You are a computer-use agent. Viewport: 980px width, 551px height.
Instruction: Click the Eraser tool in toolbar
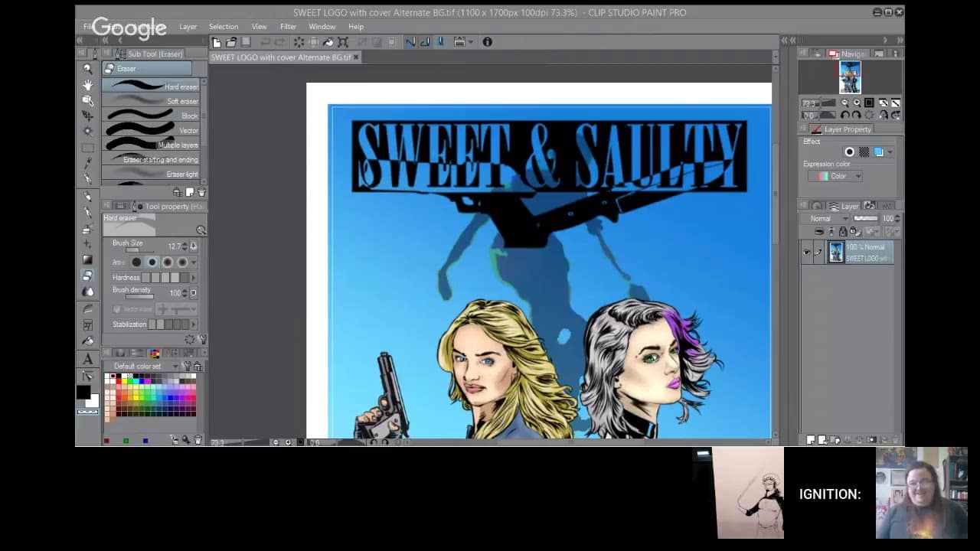87,275
